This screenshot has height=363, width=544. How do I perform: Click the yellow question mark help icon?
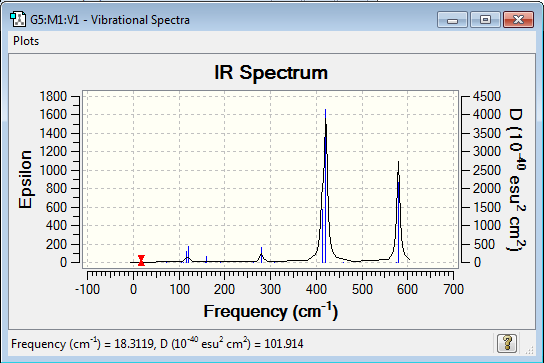507,343
